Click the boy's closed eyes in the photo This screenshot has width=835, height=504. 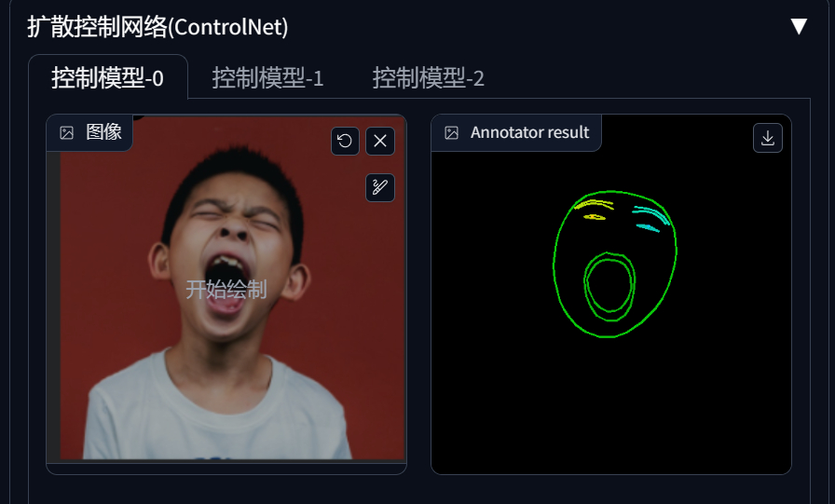coord(236,218)
